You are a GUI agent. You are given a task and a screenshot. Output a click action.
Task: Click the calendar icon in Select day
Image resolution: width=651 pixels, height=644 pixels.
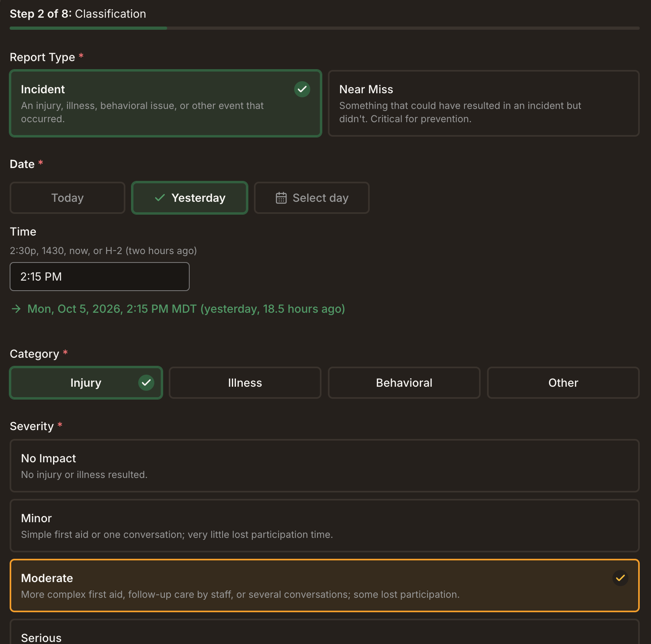[x=281, y=198]
